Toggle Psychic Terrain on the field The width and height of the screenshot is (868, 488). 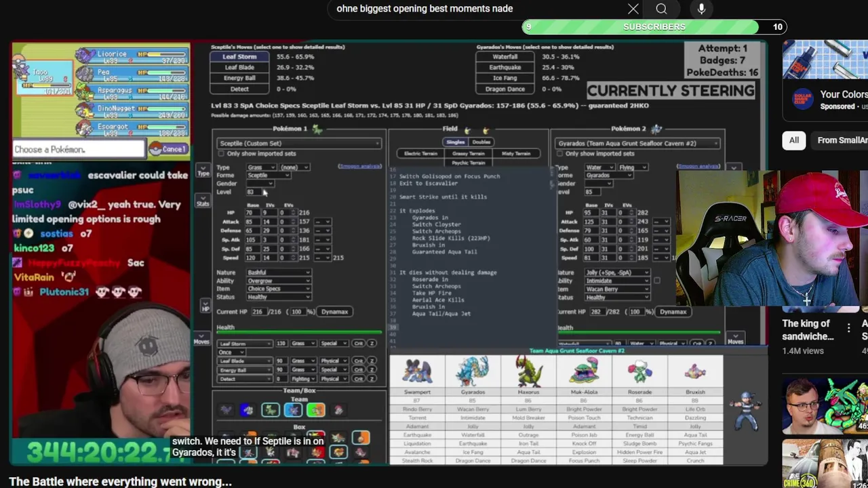pos(468,163)
